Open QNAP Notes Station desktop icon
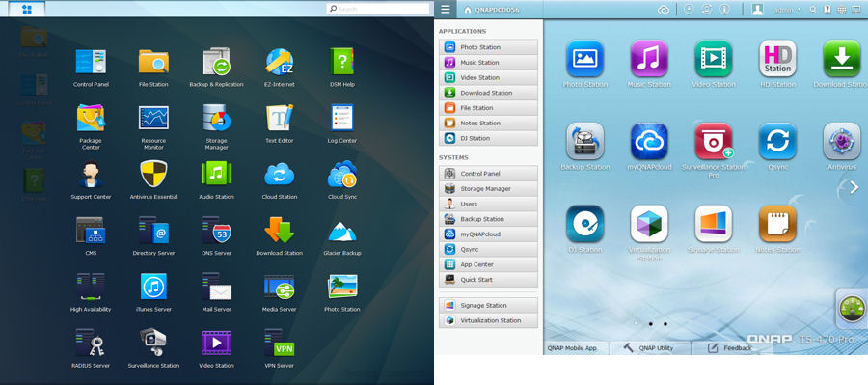 click(777, 224)
